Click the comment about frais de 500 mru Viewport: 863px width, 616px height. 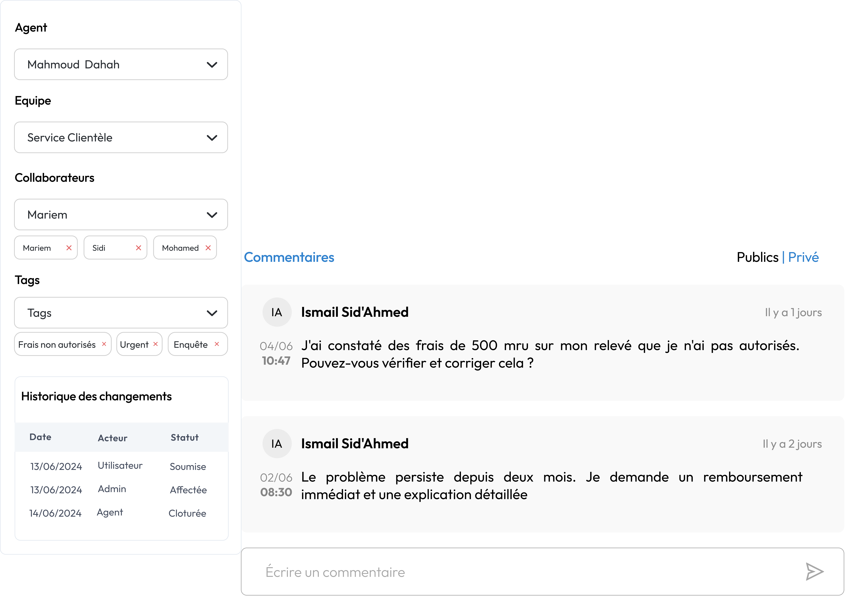[x=550, y=354]
